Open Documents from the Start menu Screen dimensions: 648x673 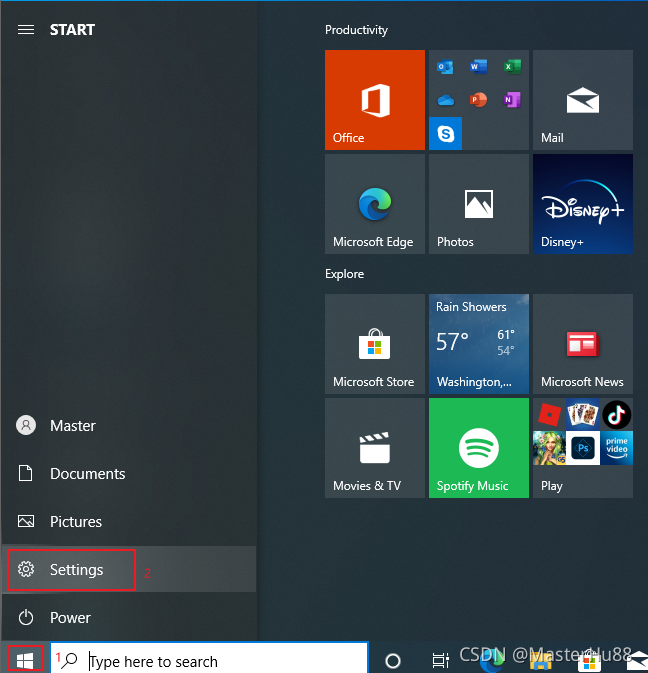(x=129, y=474)
